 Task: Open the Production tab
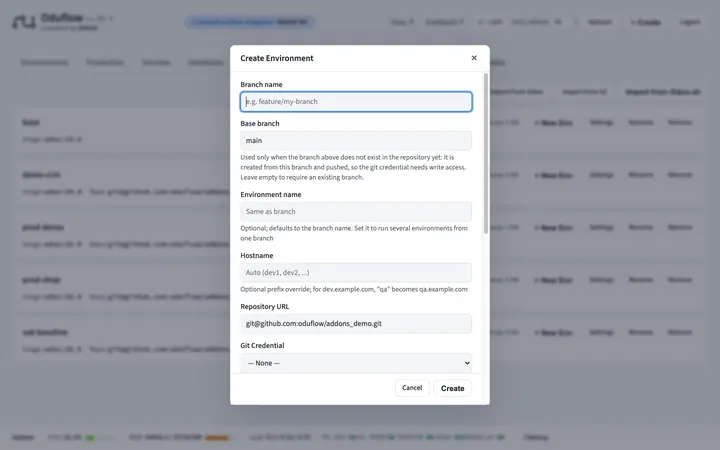pyautogui.click(x=105, y=62)
